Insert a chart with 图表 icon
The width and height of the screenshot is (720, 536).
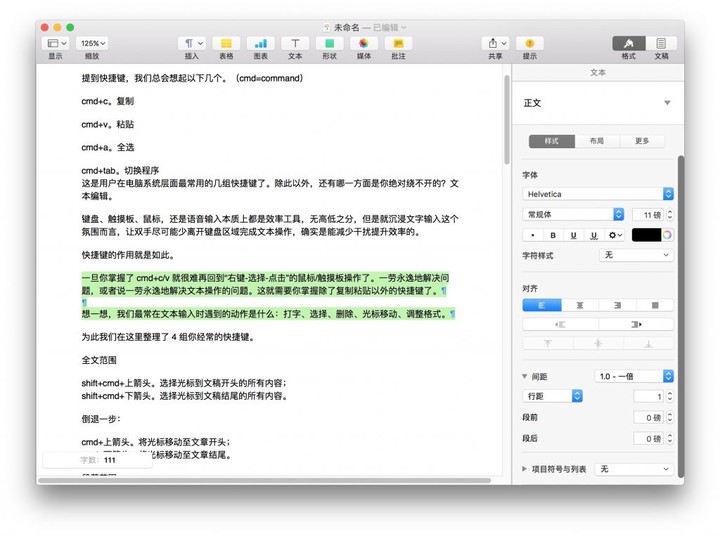260,43
